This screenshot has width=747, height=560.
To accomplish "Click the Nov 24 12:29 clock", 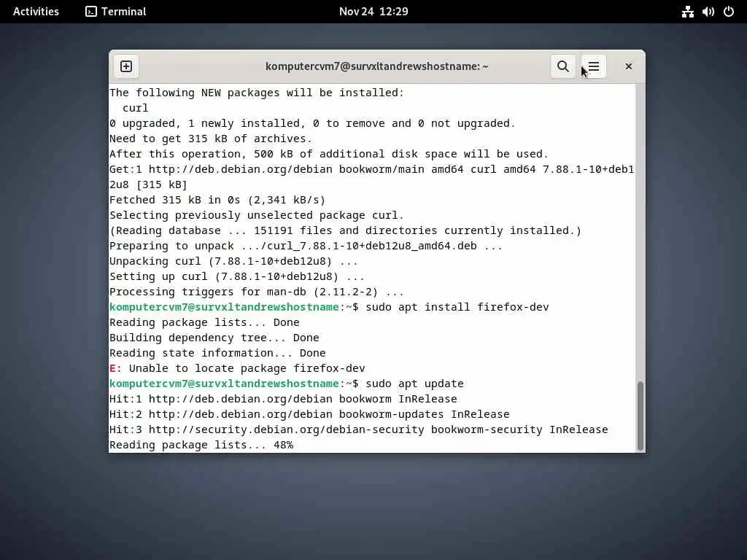I will pyautogui.click(x=373, y=12).
